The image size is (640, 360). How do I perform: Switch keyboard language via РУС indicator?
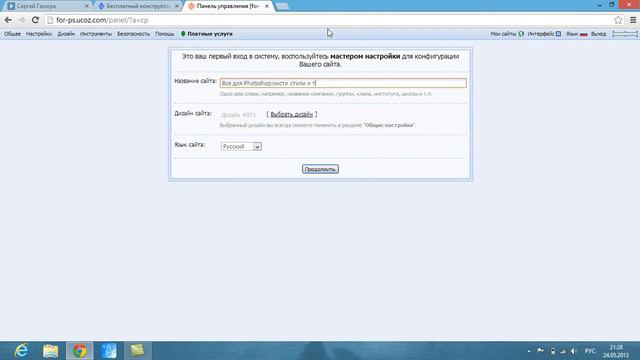590,351
